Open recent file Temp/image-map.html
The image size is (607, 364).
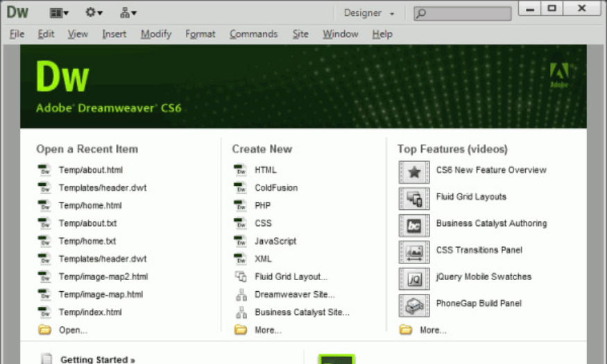[101, 295]
